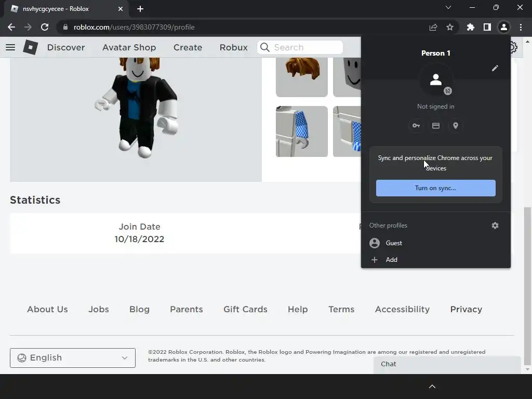
Task: Expand the English language dropdown
Action: click(73, 357)
